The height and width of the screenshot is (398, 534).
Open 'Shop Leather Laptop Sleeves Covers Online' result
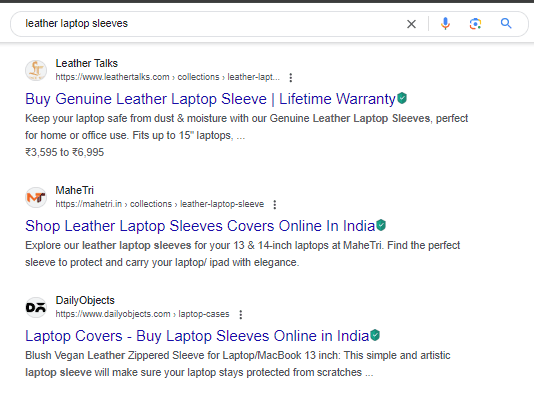tap(200, 226)
